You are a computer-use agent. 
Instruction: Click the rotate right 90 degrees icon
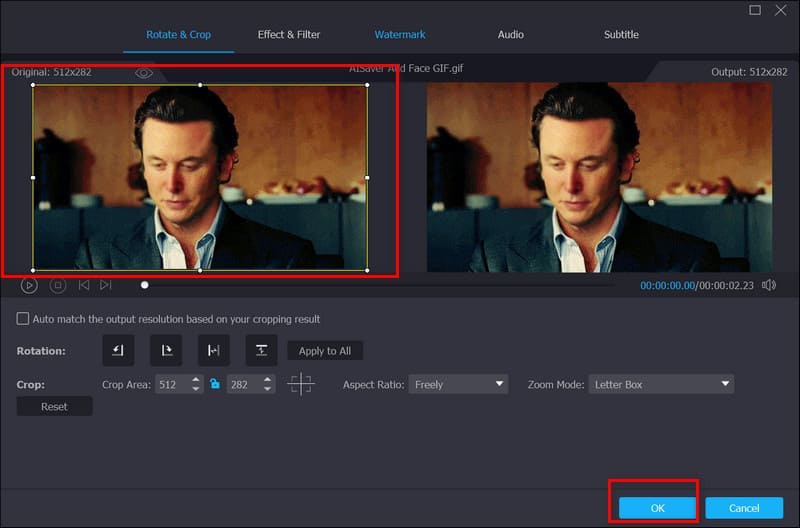pyautogui.click(x=166, y=351)
